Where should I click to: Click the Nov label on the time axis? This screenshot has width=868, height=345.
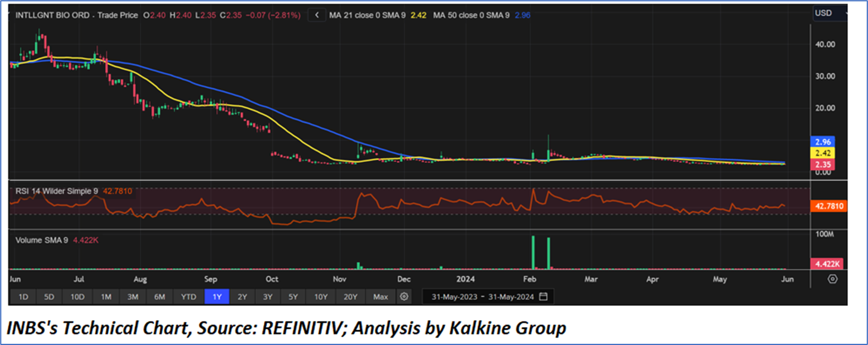pos(339,278)
